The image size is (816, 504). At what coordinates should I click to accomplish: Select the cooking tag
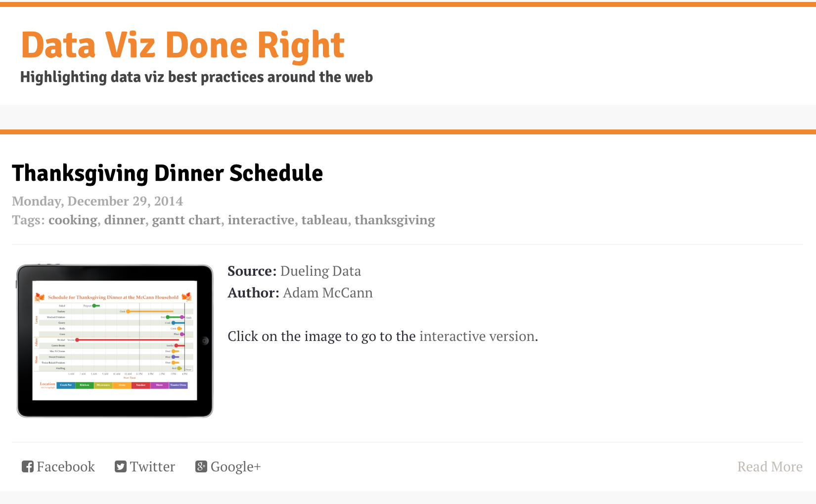coord(73,220)
